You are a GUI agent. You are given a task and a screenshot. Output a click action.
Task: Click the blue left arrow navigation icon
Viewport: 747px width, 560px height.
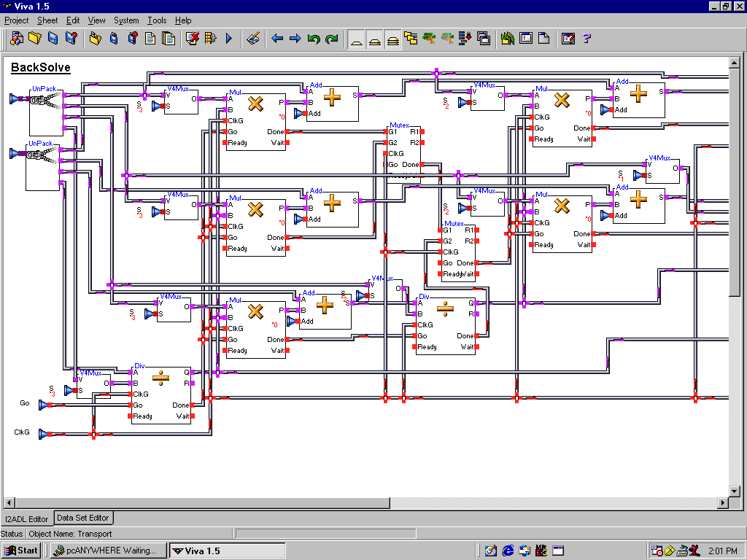tap(277, 39)
